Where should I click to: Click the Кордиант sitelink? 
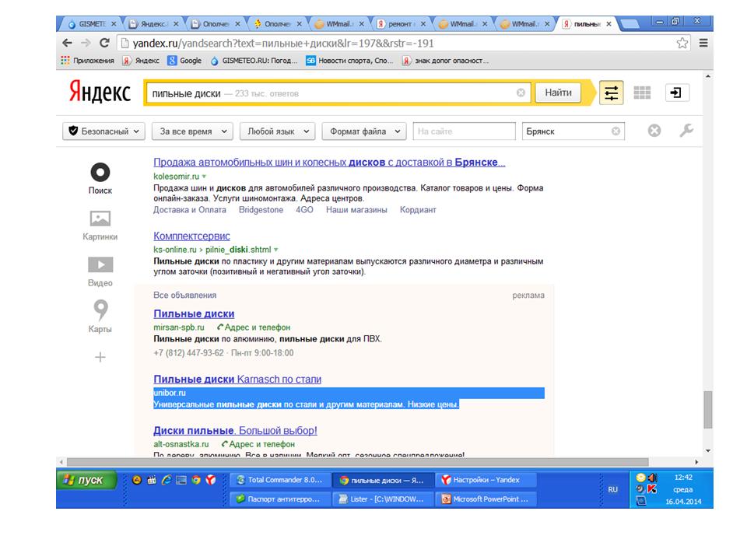(x=418, y=210)
